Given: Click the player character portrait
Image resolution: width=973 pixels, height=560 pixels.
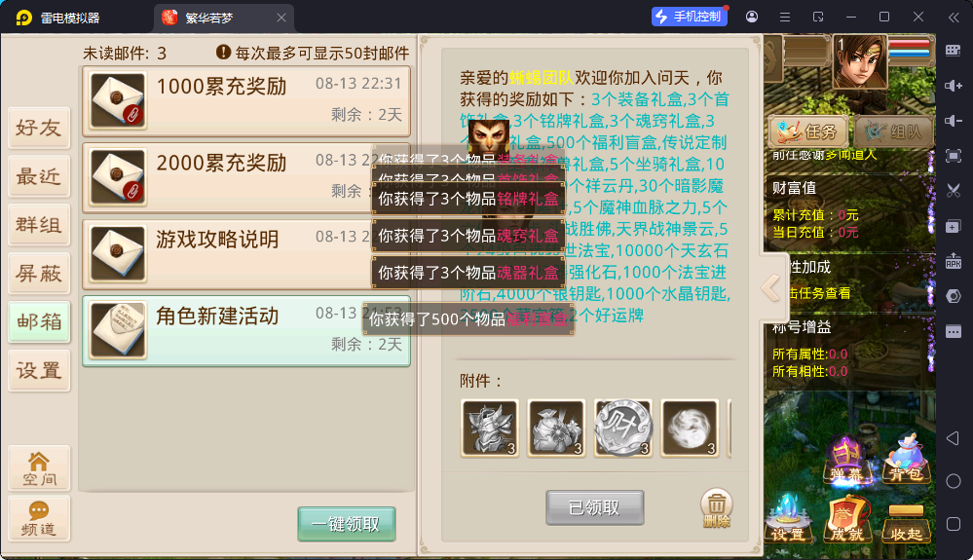Looking at the screenshot, I should click(x=859, y=60).
